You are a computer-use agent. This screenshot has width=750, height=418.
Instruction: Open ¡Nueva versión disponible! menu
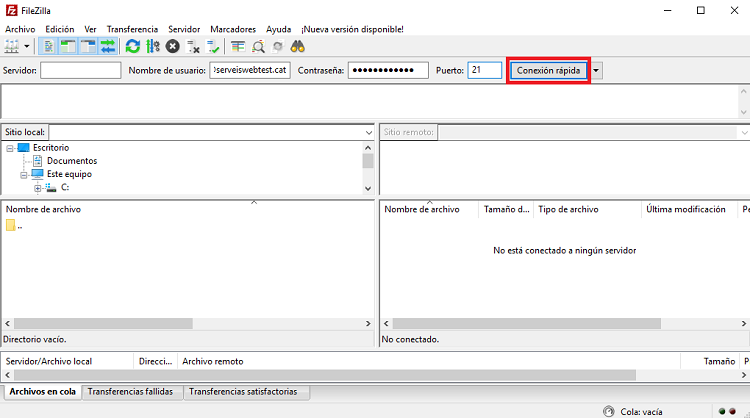(352, 29)
